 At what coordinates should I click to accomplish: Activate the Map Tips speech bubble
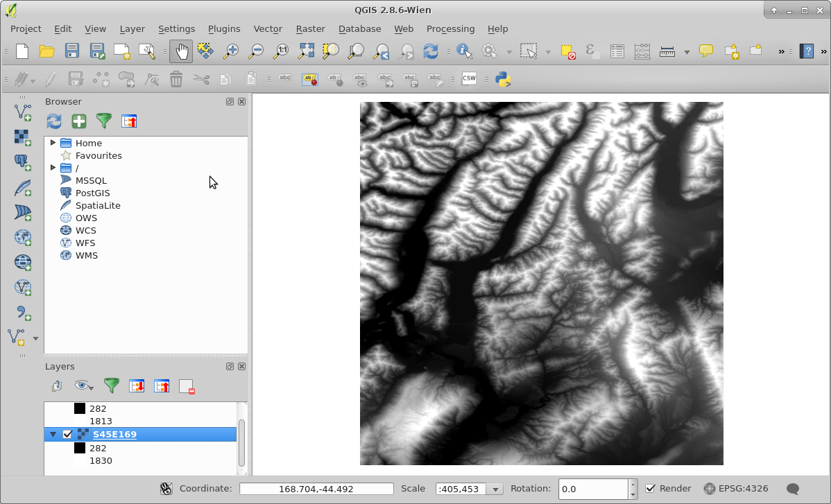(x=706, y=51)
